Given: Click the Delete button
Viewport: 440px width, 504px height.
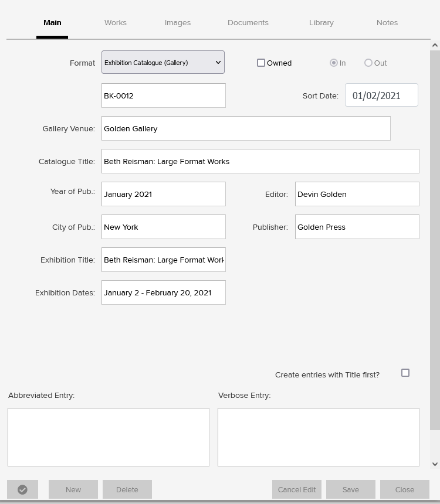Looking at the screenshot, I should point(127,489).
